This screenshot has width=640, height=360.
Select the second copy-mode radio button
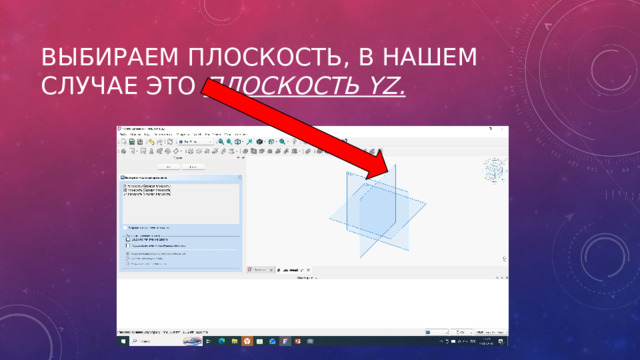(x=128, y=258)
